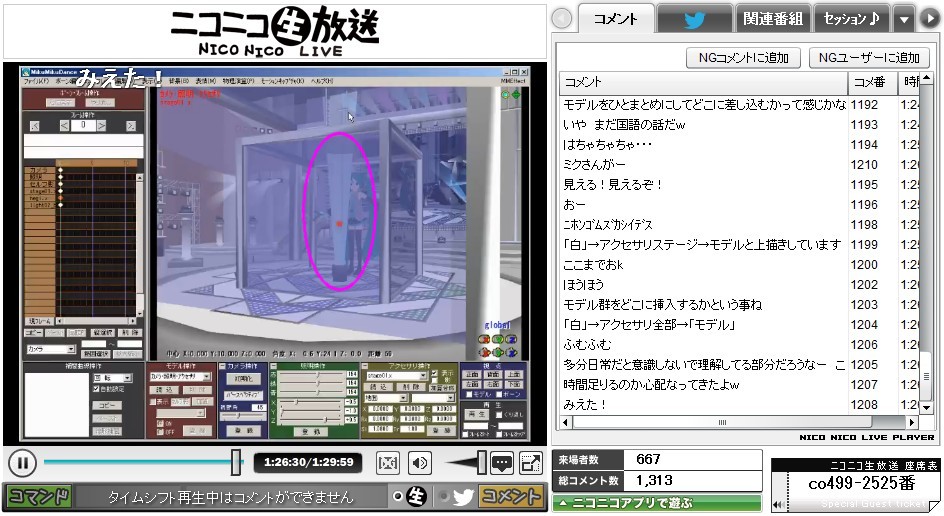Open the 背景(B) menu in MikuMikuDance
The image size is (944, 516).
click(179, 81)
